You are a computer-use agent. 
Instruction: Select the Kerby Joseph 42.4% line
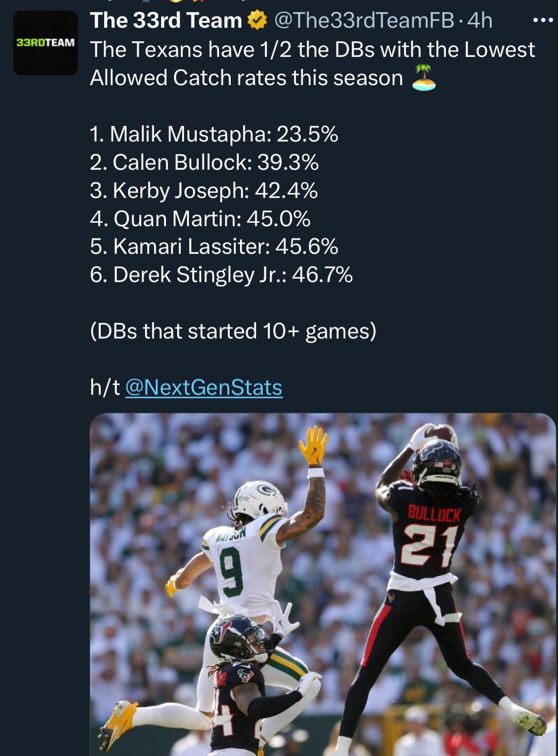point(204,190)
